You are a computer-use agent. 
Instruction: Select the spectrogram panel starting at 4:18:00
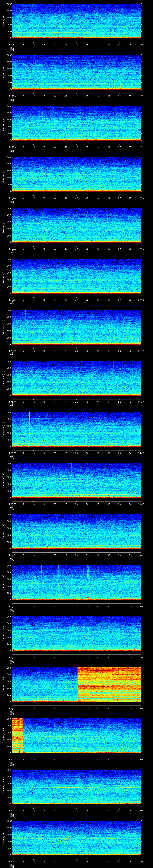click(76, 225)
